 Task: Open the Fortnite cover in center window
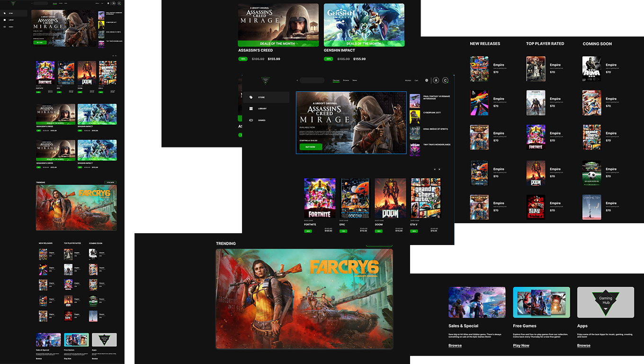pos(320,198)
